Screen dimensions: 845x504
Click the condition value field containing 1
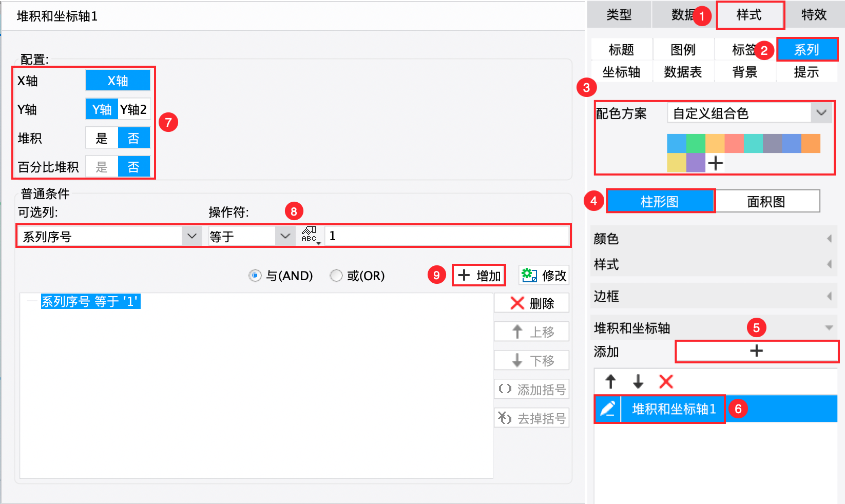(447, 236)
